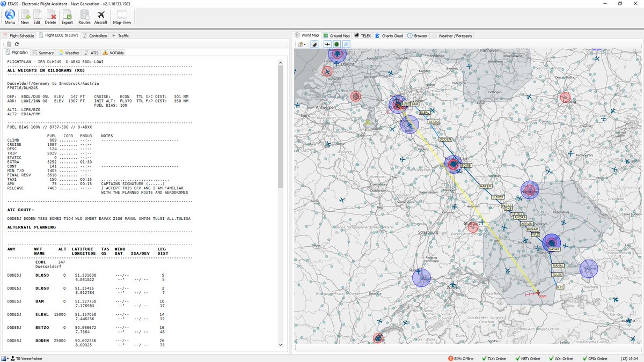Click the BAVAX waypoint label on map
This screenshot has width=644, height=362.
554,249
